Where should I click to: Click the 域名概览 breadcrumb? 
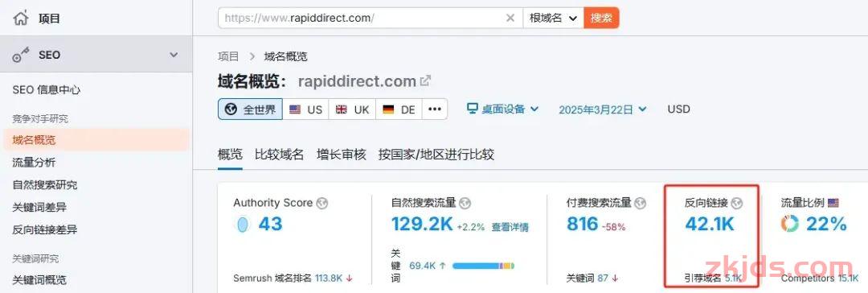[x=285, y=56]
